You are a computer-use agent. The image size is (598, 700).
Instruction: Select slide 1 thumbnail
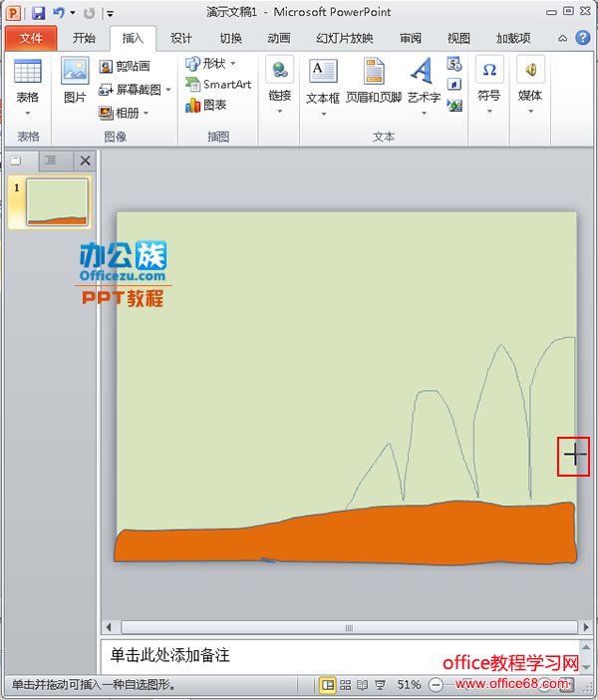click(57, 201)
